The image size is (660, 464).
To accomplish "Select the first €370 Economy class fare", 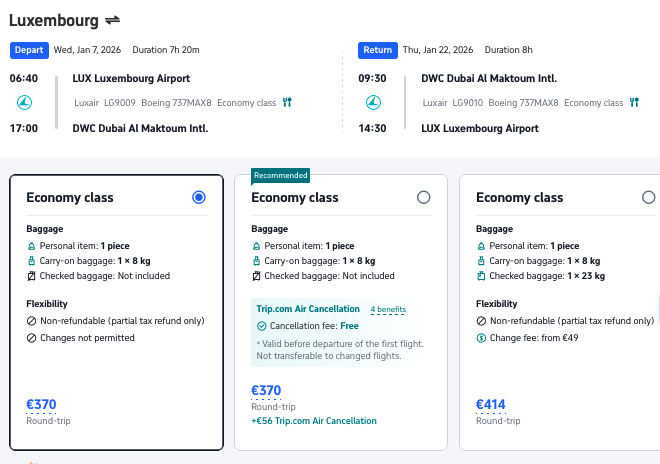I will 199,198.
